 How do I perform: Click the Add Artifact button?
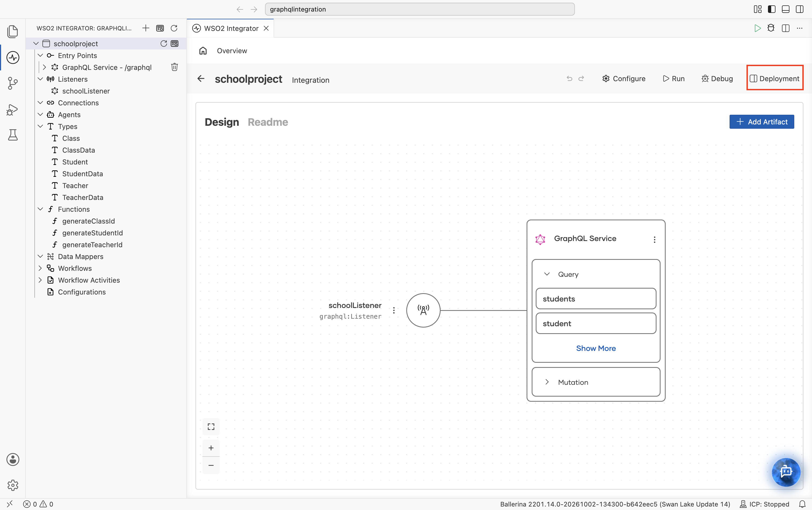(762, 122)
